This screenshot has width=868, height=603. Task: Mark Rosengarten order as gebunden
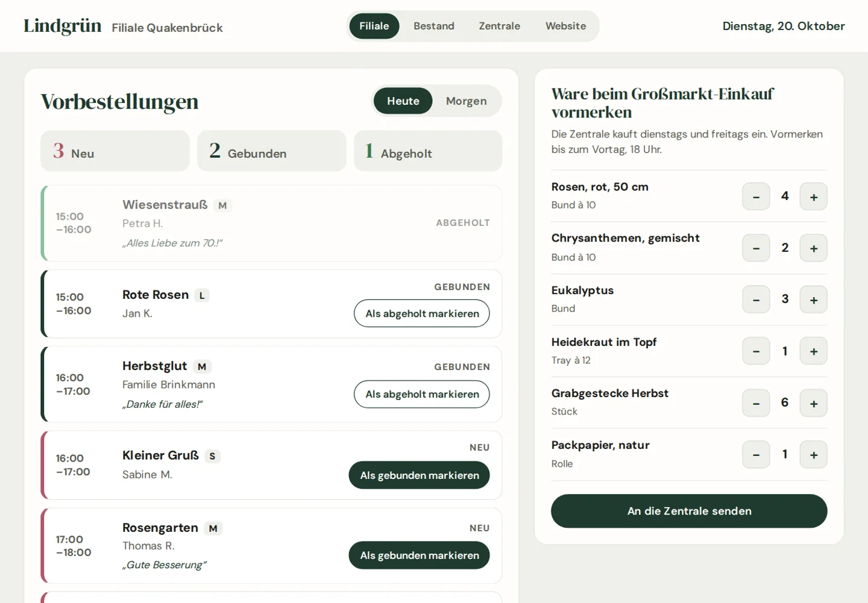(420, 555)
